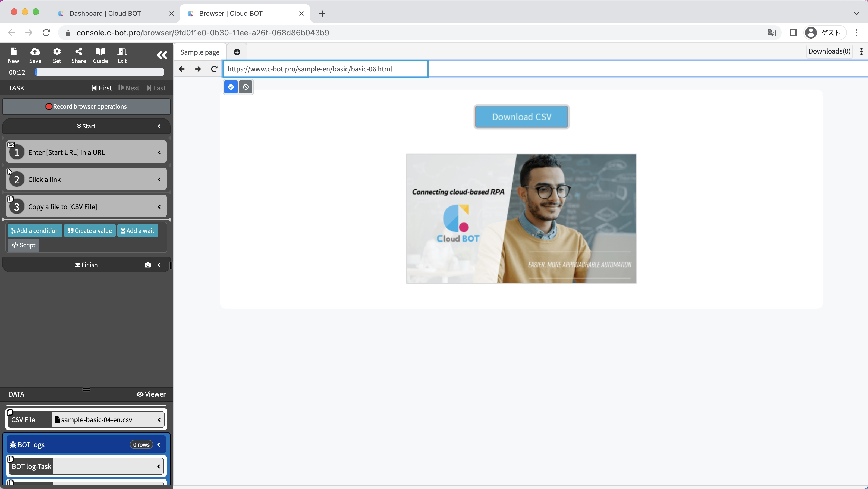
Task: Click the Save cloud icon
Action: coord(35,55)
